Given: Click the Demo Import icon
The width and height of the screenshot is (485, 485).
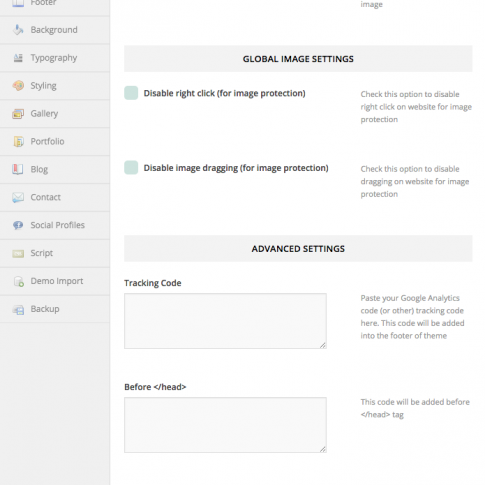Looking at the screenshot, I should [19, 281].
